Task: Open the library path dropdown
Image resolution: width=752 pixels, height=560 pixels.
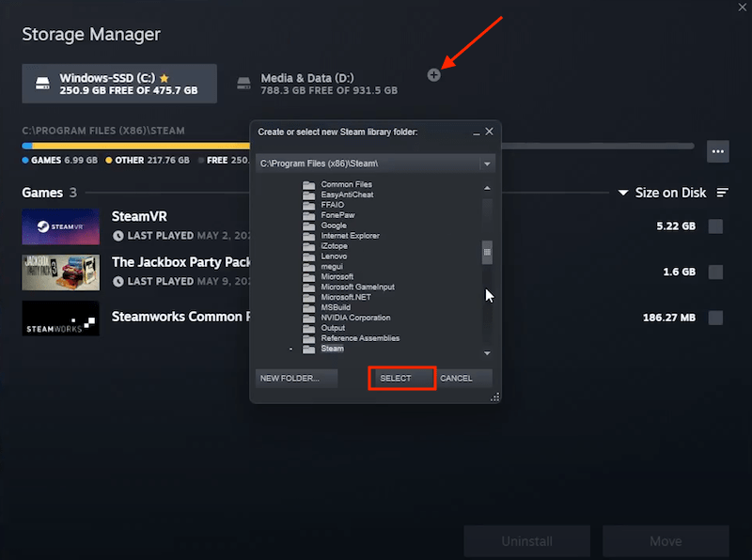Action: tap(487, 163)
